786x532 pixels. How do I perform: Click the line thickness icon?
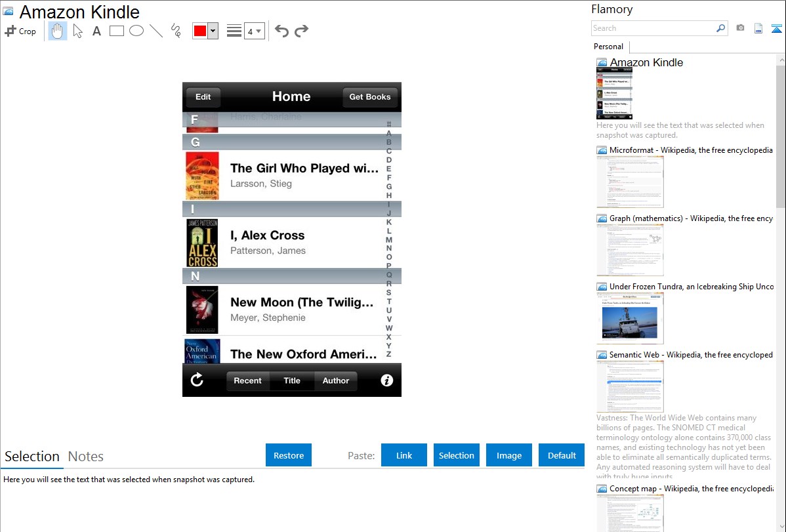coord(234,31)
